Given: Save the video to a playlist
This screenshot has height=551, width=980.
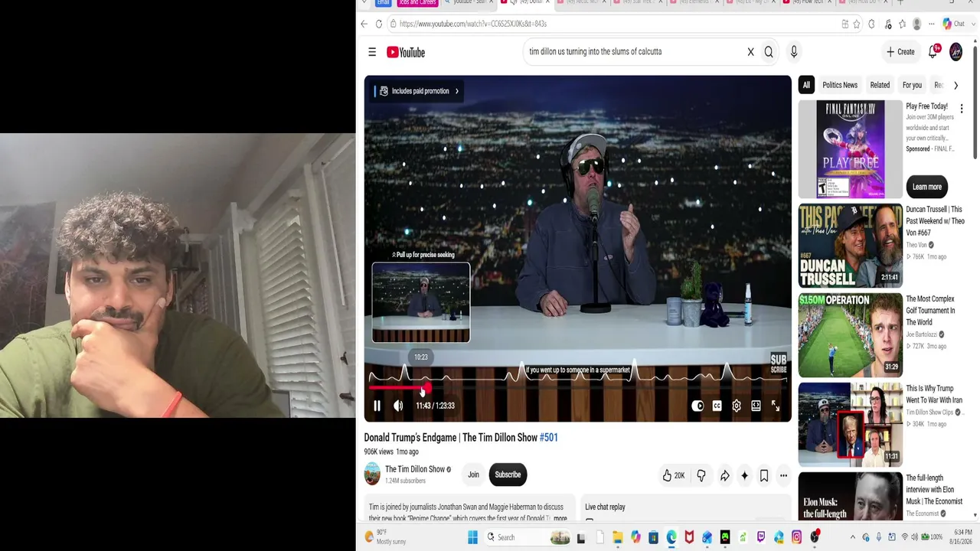Looking at the screenshot, I should (x=764, y=475).
